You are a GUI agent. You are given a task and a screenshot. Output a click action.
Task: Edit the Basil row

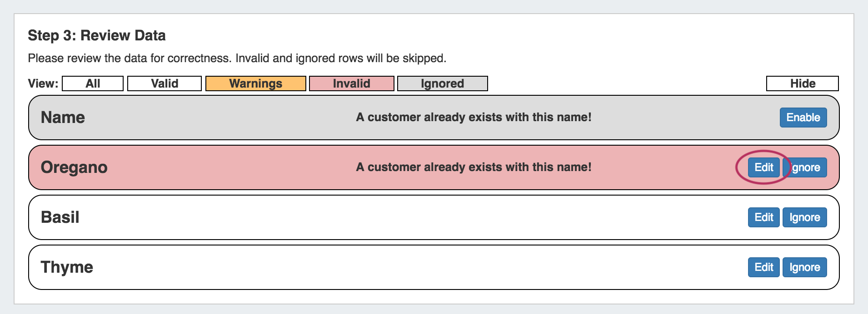763,217
